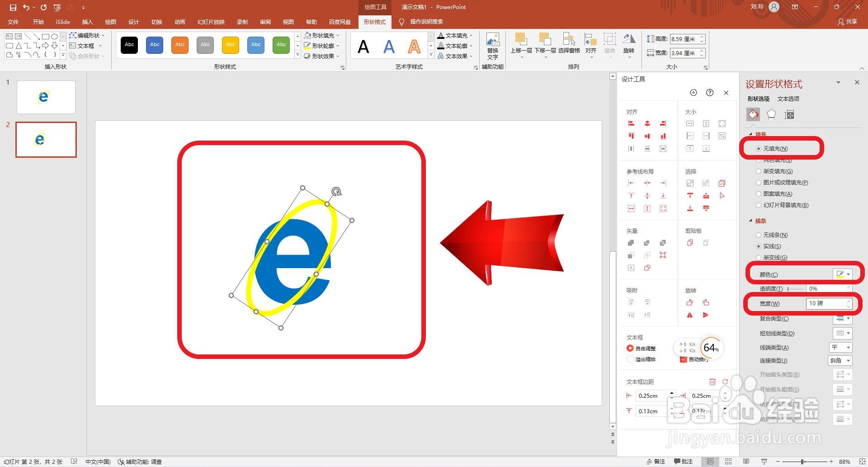Screen dimensions: 868x467
Task: Collapse the 线条 section
Action: click(x=751, y=221)
